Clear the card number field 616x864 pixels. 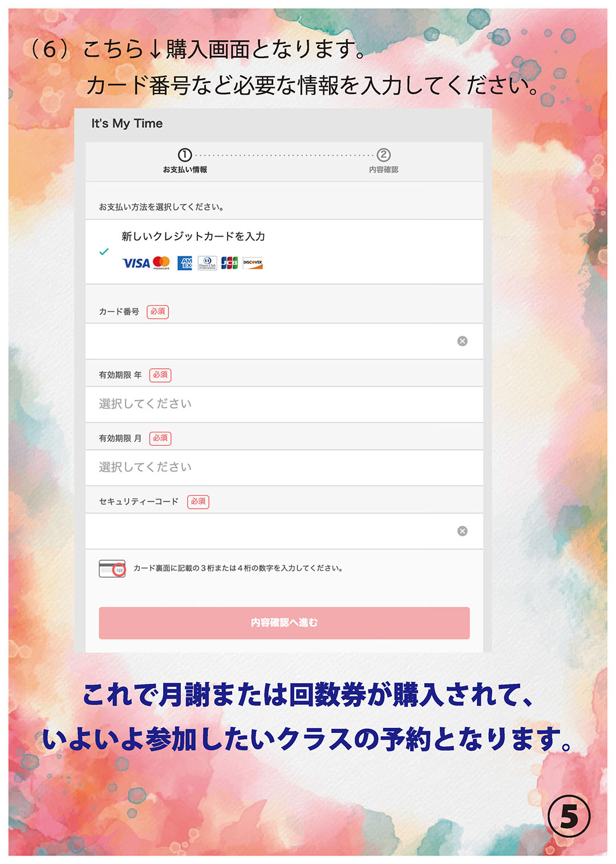coord(463,341)
